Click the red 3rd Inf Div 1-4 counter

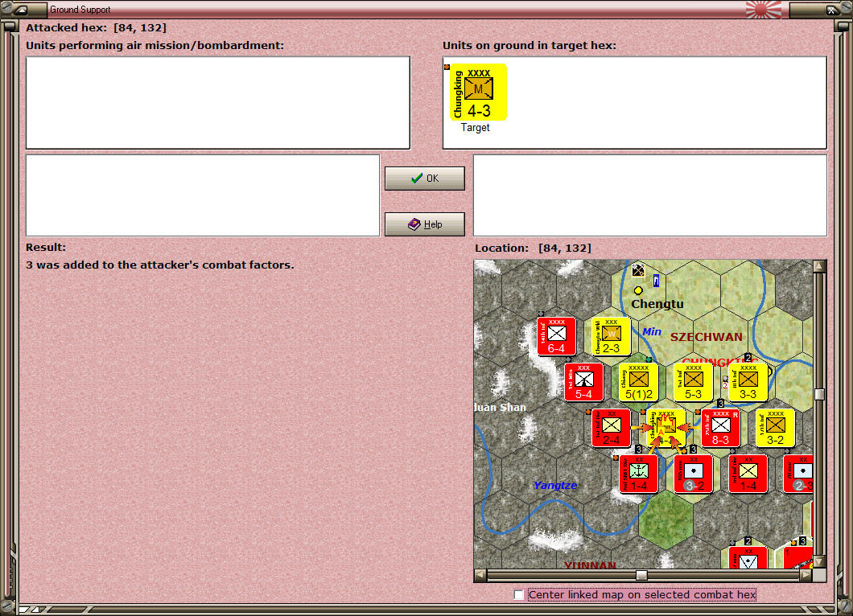tap(748, 474)
